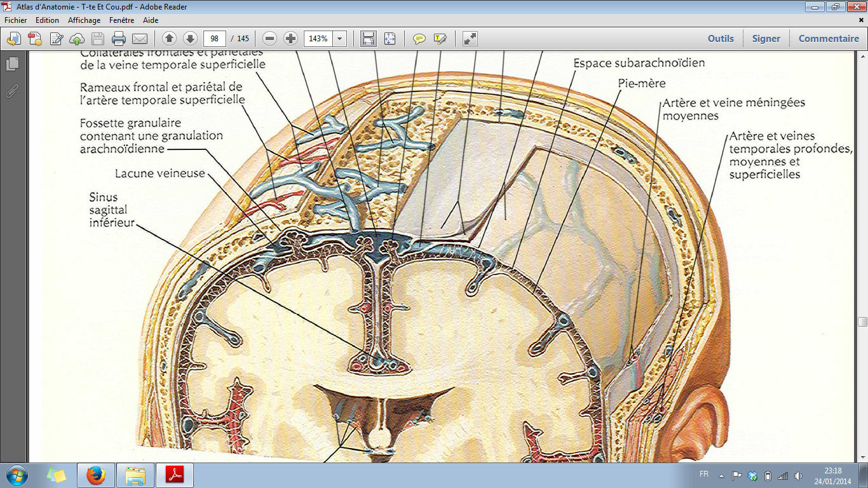Open the Commentaire pane

(829, 39)
